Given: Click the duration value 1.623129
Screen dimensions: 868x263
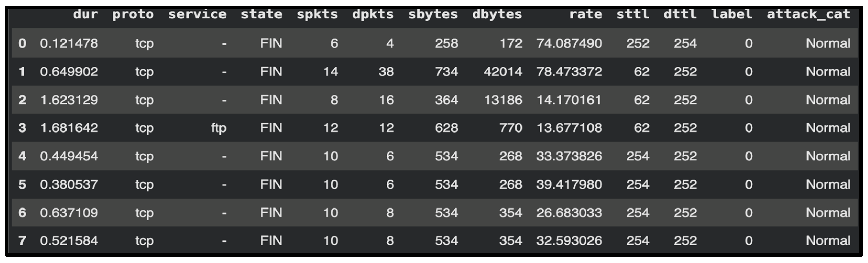Looking at the screenshot, I should pyautogui.click(x=69, y=100).
